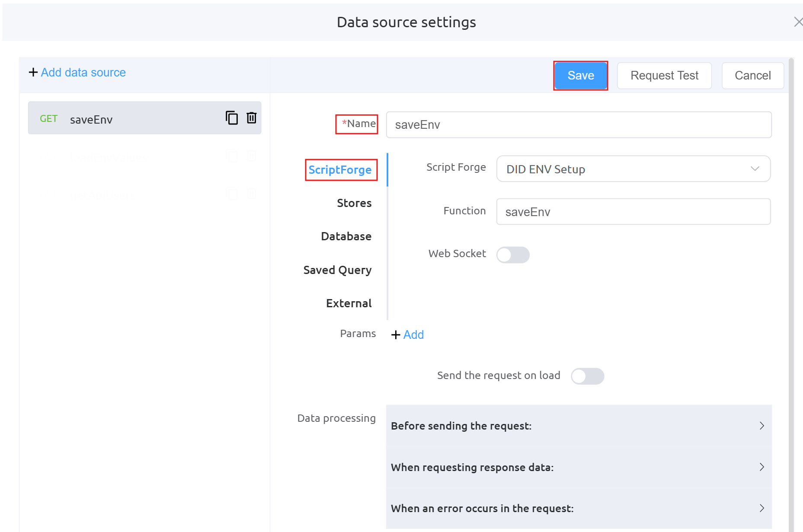803x532 pixels.
Task: Click Add data source
Action: [x=77, y=73]
